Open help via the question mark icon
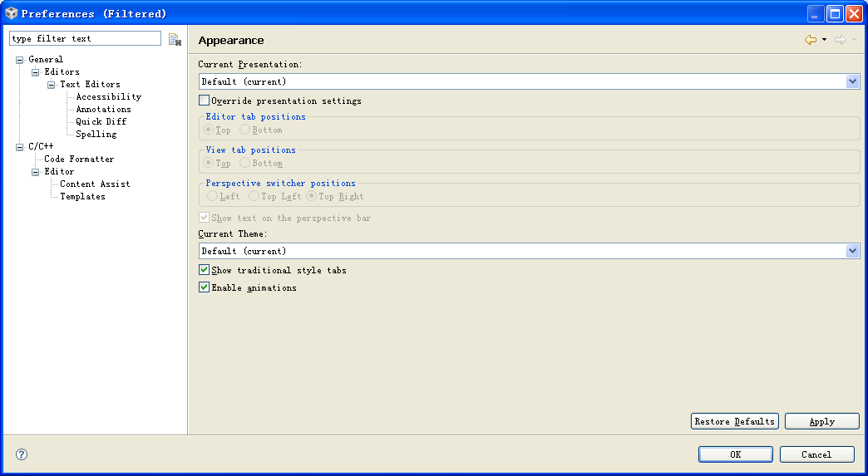This screenshot has height=476, width=868. point(22,454)
